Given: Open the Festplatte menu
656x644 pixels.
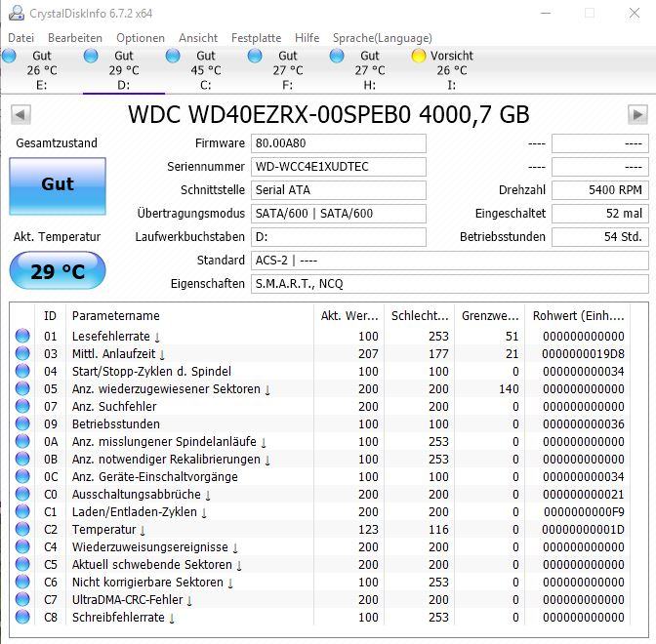Looking at the screenshot, I should 256,38.
